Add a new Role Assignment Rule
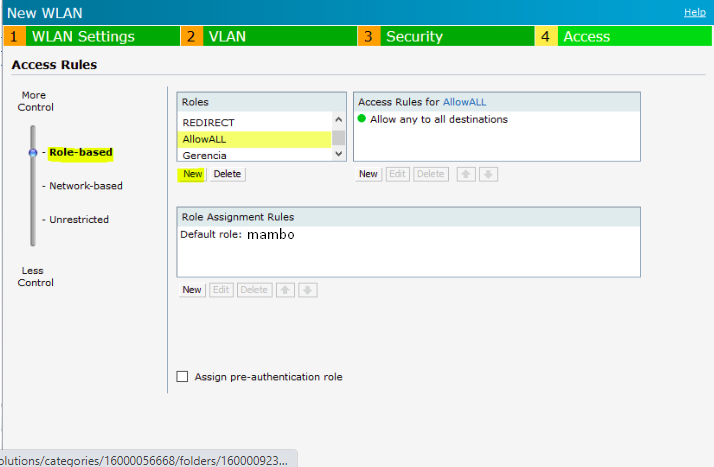 click(192, 290)
